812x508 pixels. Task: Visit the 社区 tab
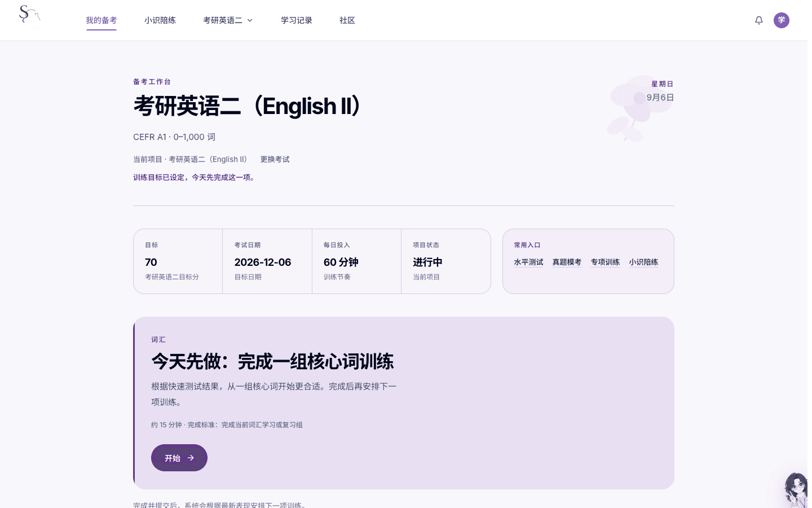[347, 20]
